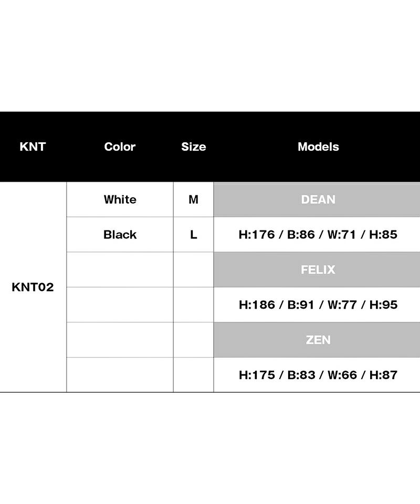Click FELIX's measurements starting with H:186
The image size is (420, 504).
pyautogui.click(x=318, y=304)
